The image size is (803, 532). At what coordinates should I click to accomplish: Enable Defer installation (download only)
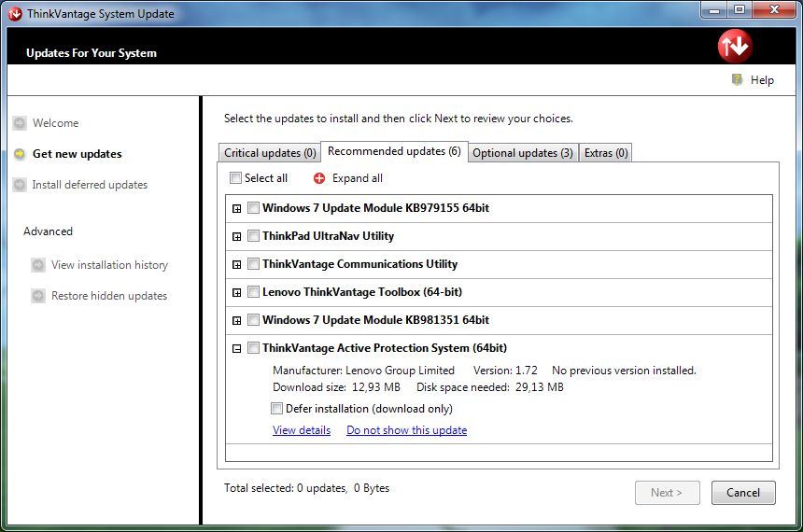pyautogui.click(x=276, y=408)
